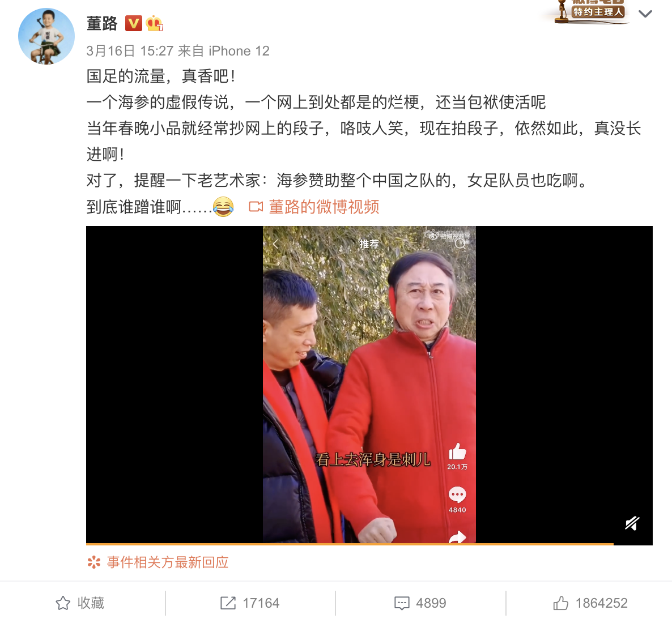
Task: Click the back arrow inside the video
Action: pos(275,244)
